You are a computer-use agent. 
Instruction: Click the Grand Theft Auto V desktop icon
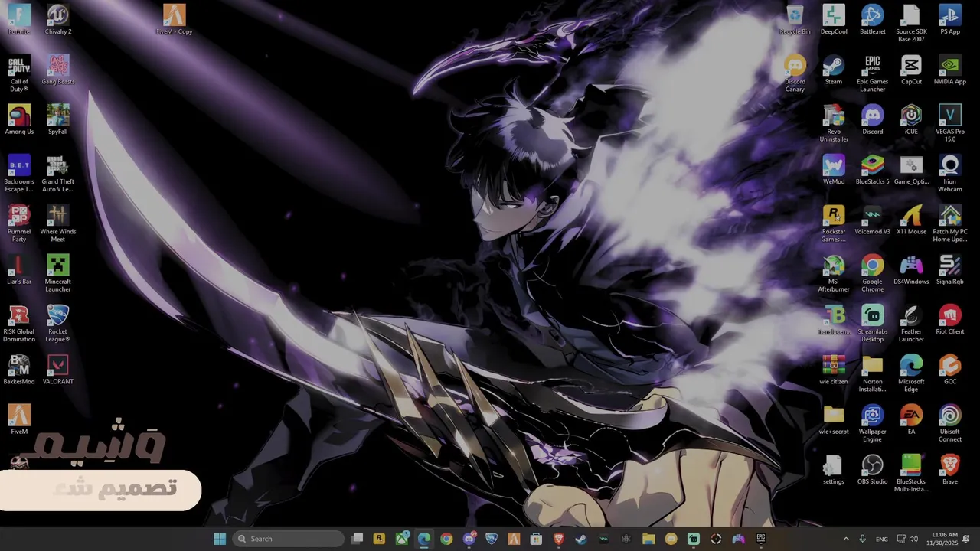point(58,174)
